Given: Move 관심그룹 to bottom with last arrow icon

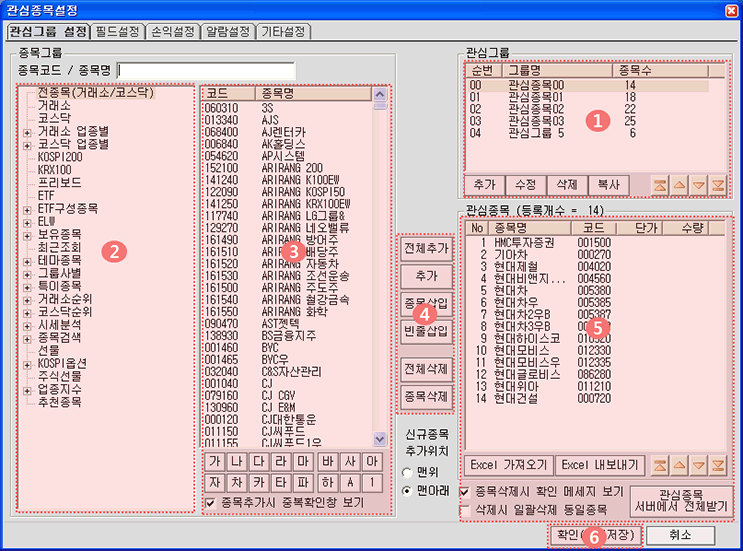Looking at the screenshot, I should tap(717, 185).
